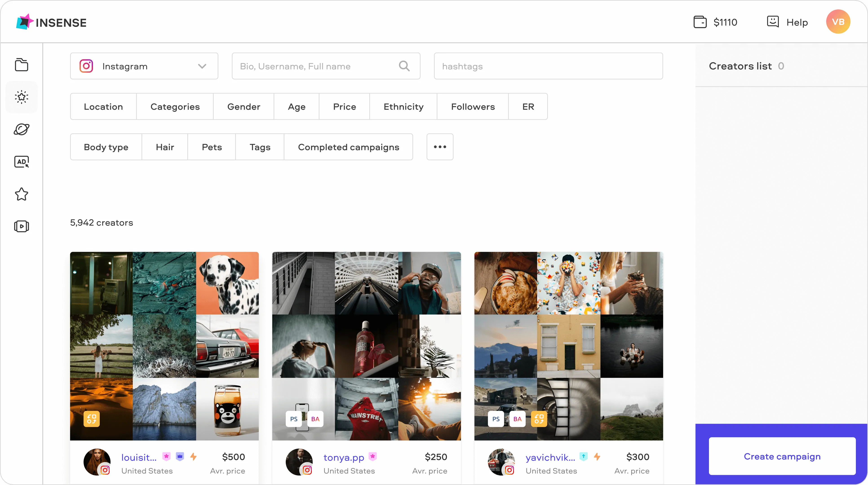This screenshot has height=485, width=868.
Task: Open the campaigns folder in the sidebar
Action: pyautogui.click(x=21, y=65)
